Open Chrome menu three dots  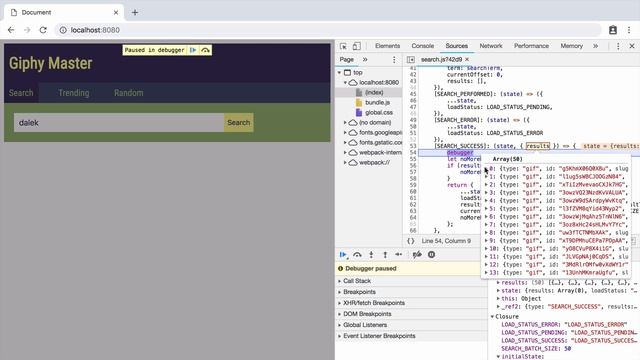coord(629,30)
